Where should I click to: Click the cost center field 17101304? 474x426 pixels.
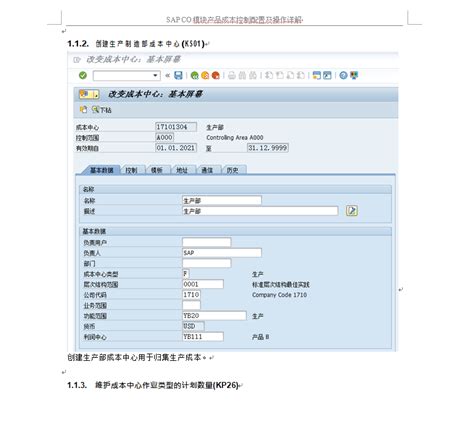(176, 127)
